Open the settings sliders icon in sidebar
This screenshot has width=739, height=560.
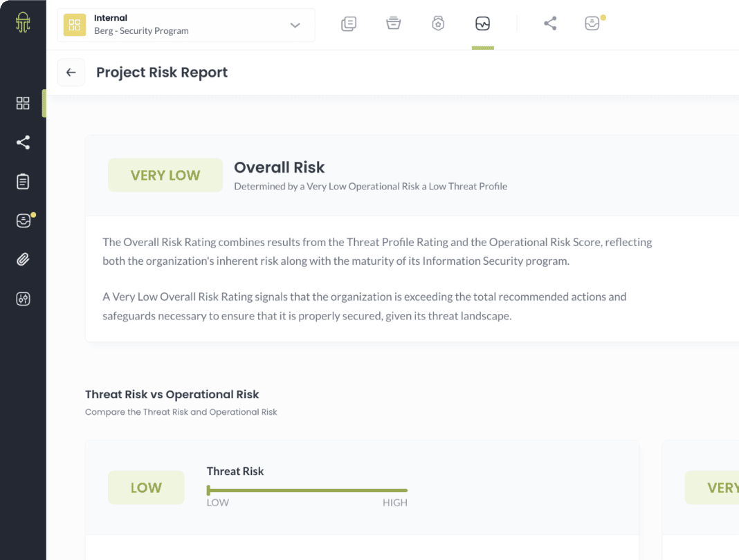pyautogui.click(x=23, y=299)
